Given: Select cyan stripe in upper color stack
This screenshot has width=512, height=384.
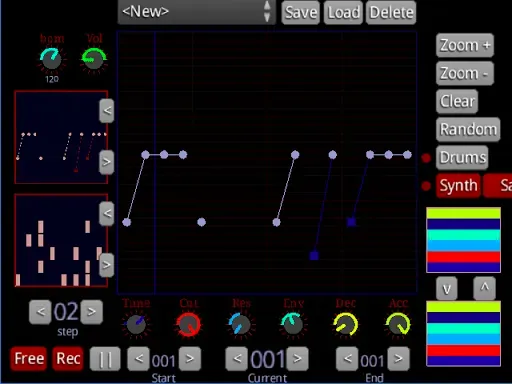Looking at the screenshot, I should pos(463,235).
